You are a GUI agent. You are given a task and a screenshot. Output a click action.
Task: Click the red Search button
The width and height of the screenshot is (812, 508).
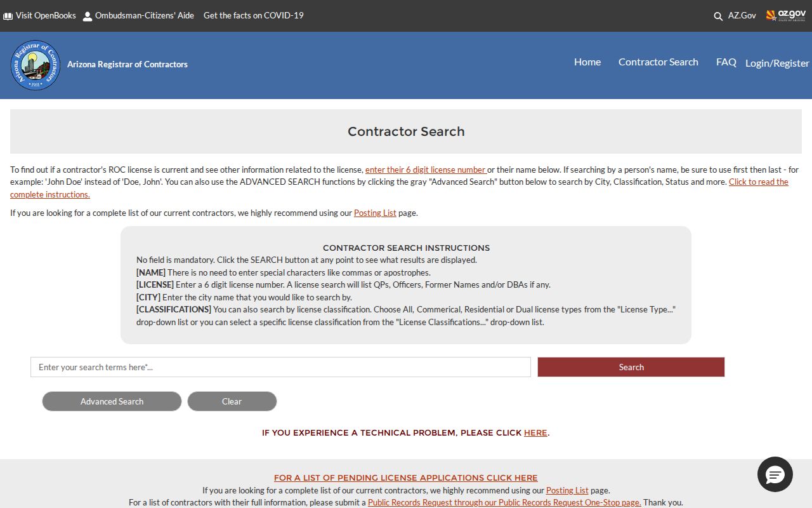[631, 367]
